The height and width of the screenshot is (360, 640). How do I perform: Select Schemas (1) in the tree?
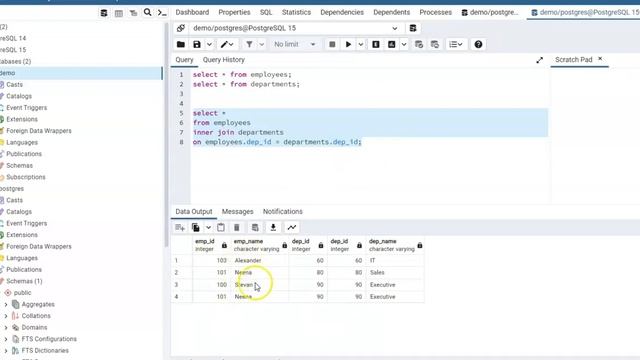click(x=24, y=281)
